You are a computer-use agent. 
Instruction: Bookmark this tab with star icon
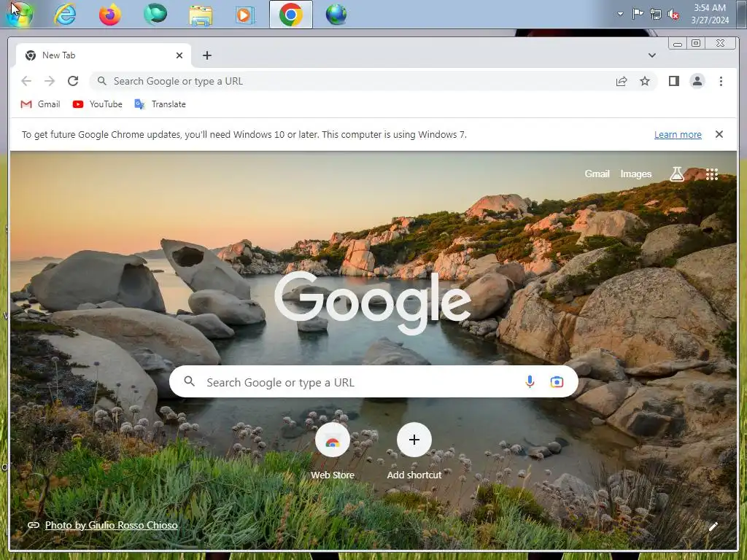tap(645, 82)
